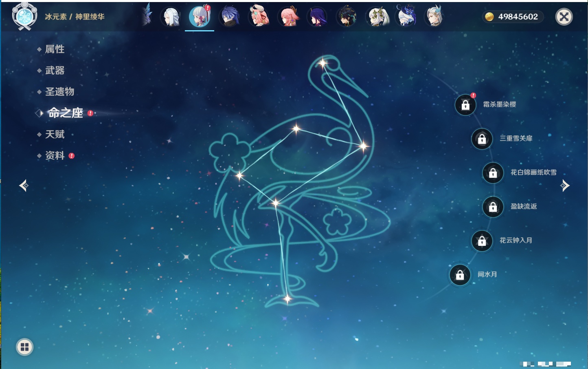This screenshot has height=369, width=588.
Task: Close the character screen with X
Action: click(x=564, y=17)
